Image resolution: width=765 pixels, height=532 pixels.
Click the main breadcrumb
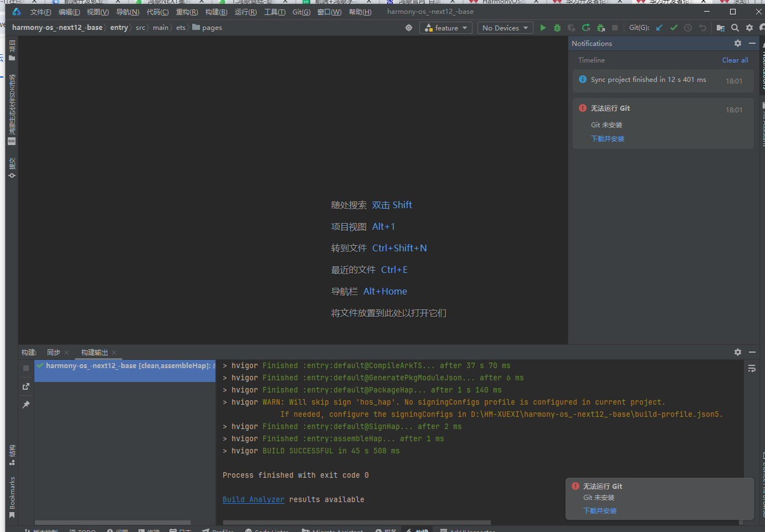pyautogui.click(x=161, y=28)
